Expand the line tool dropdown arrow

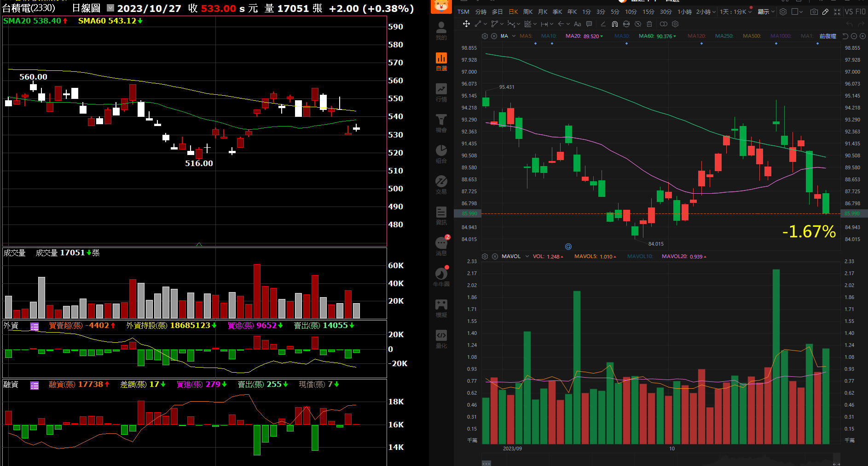(485, 24)
